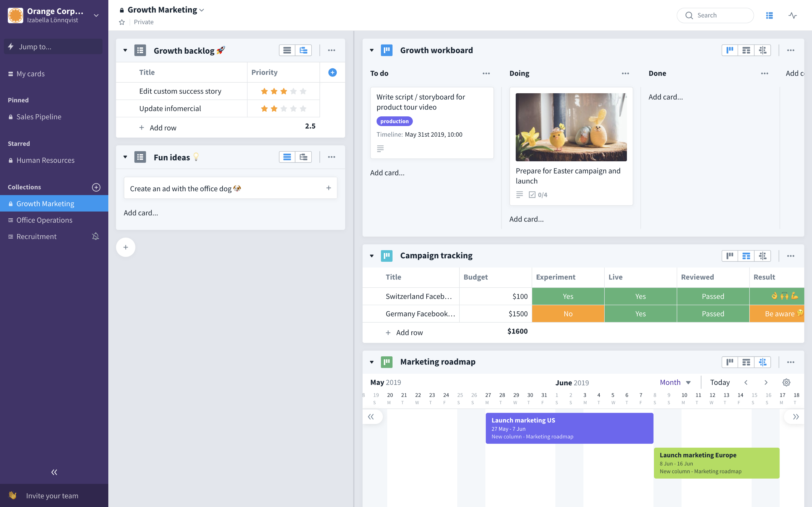Open the Growth Marketing title dropdown

202,10
